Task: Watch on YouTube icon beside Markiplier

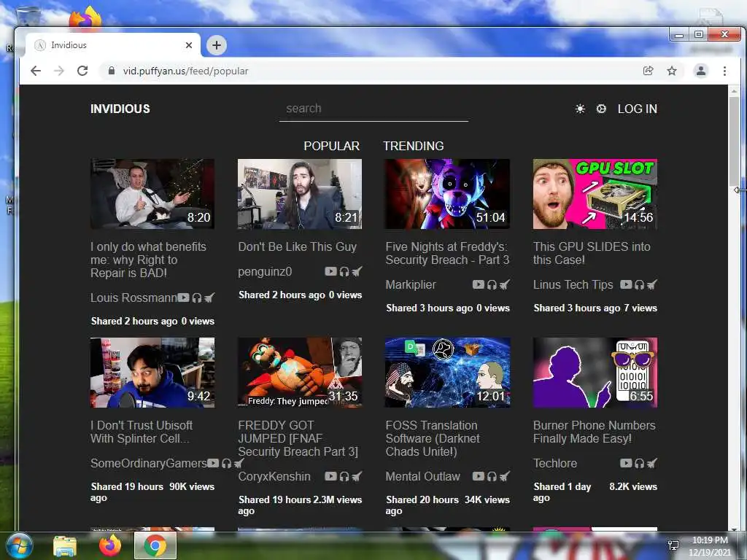Action: click(479, 284)
